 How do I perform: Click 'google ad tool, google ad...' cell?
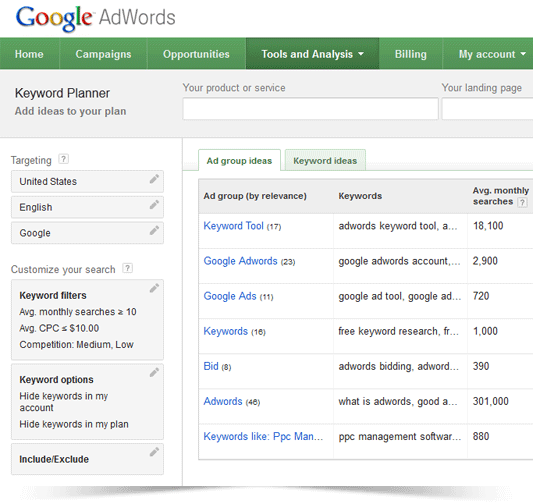400,301
